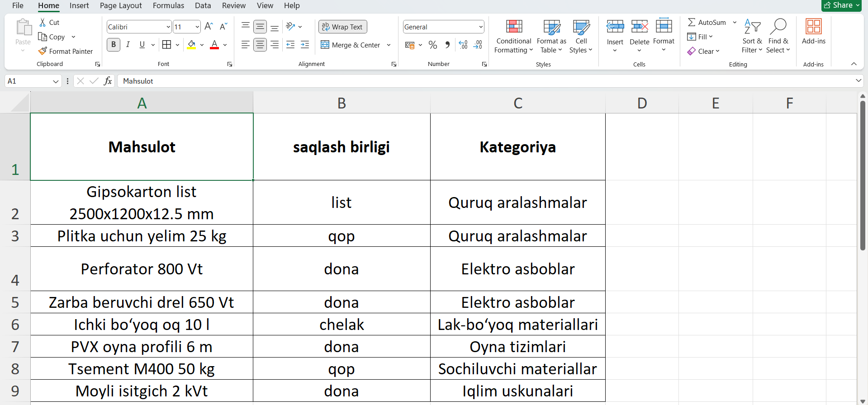The image size is (868, 405).
Task: Click the Percent Style icon
Action: [x=433, y=45]
